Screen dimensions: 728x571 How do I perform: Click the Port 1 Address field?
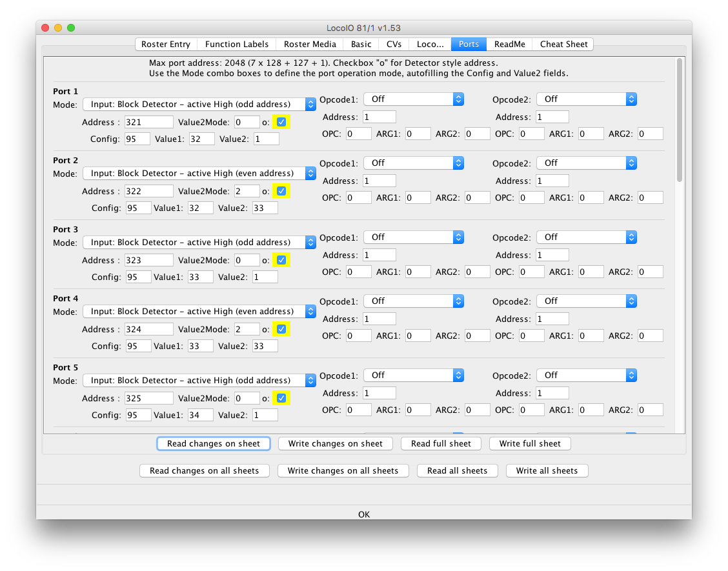pyautogui.click(x=148, y=122)
